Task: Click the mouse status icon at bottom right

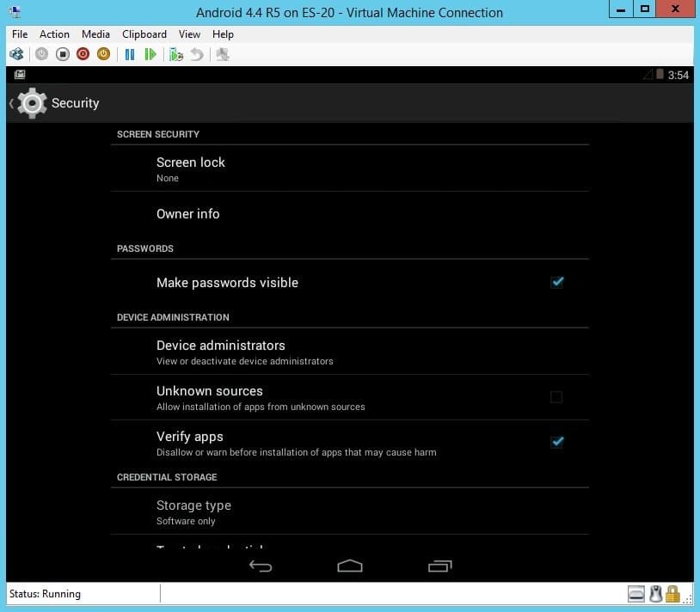Action: tap(655, 594)
